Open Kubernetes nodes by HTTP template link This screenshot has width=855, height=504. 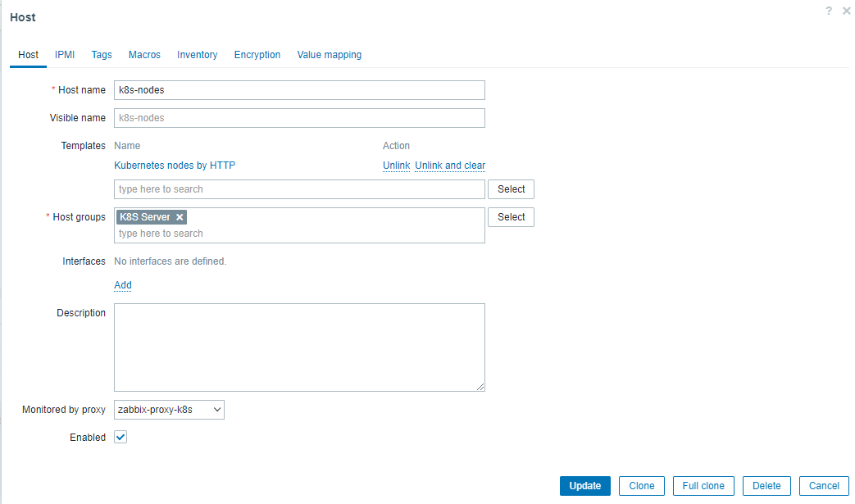175,165
